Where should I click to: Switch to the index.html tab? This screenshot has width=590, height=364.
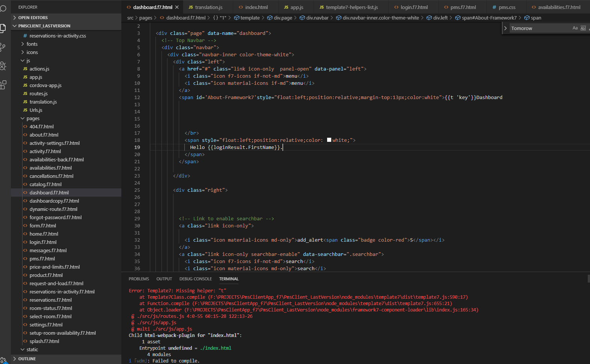pyautogui.click(x=256, y=7)
